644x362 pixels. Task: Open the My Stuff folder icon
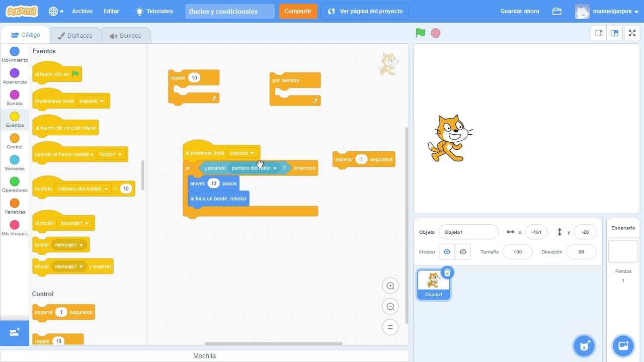pos(557,11)
